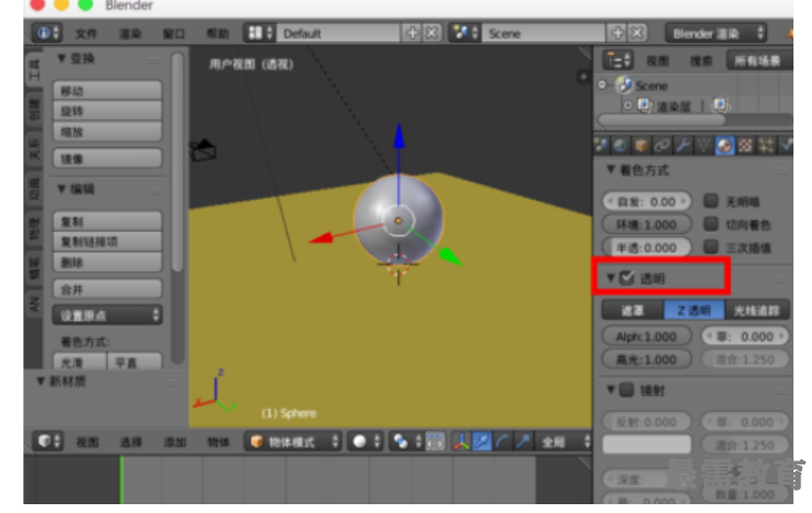Click the 缩放 scale button
The image size is (812, 513).
(107, 132)
